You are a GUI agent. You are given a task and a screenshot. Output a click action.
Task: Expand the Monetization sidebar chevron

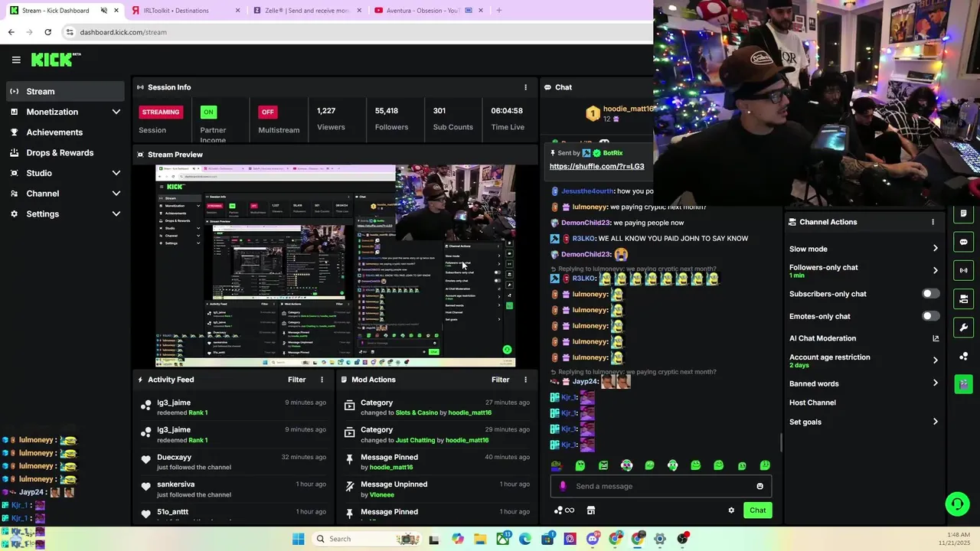(x=116, y=112)
